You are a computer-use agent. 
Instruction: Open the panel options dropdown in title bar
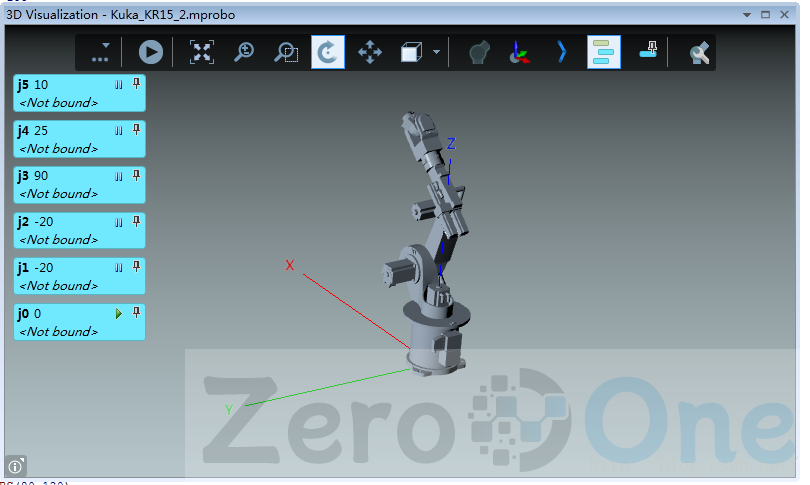click(747, 15)
